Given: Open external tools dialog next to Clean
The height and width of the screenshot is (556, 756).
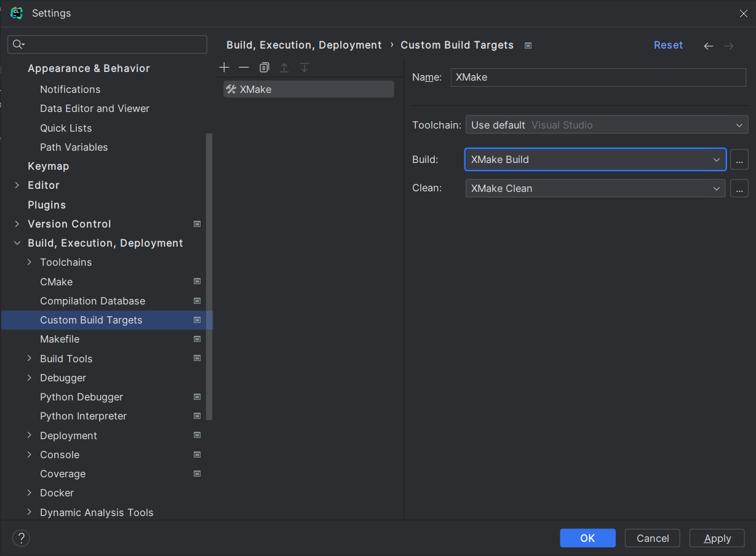Looking at the screenshot, I should 739,188.
